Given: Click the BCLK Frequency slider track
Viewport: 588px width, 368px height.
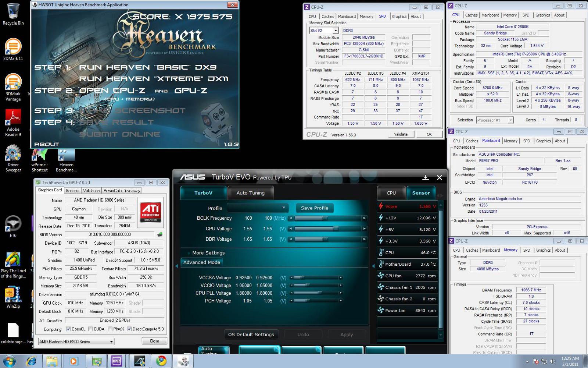Looking at the screenshot, I should tap(327, 218).
